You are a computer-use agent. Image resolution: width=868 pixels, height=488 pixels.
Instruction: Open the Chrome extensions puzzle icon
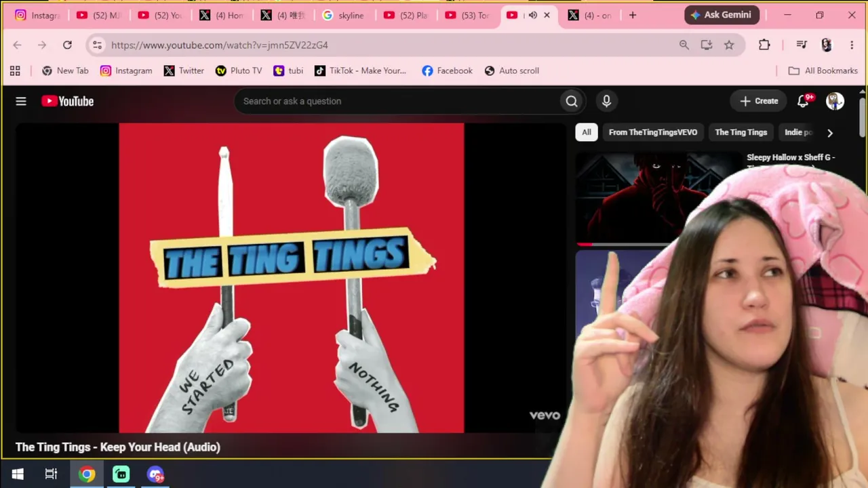pyautogui.click(x=764, y=45)
